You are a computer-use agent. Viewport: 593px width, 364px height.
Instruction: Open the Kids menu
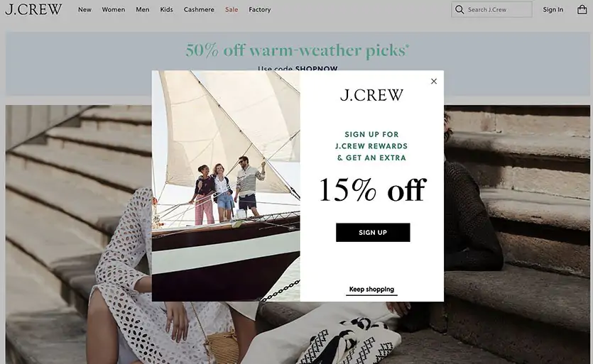point(166,9)
